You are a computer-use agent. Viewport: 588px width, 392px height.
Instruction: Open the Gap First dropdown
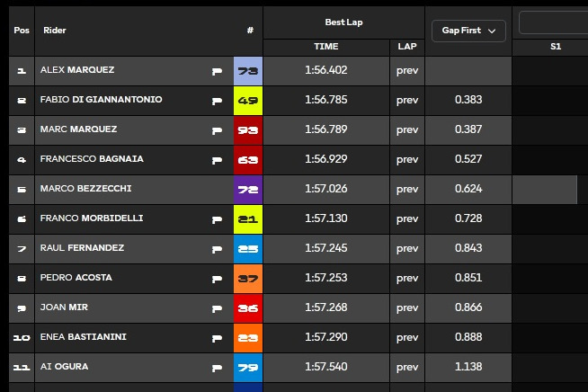(x=468, y=31)
